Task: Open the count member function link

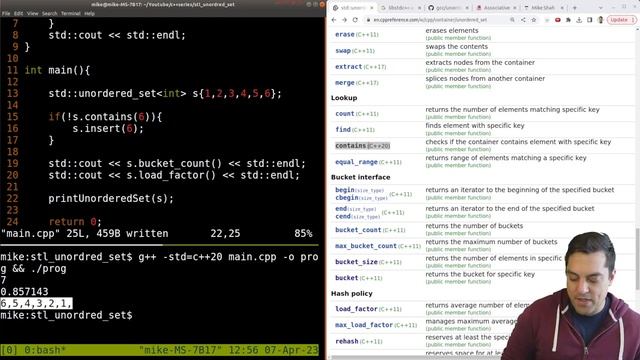Action: [344, 113]
